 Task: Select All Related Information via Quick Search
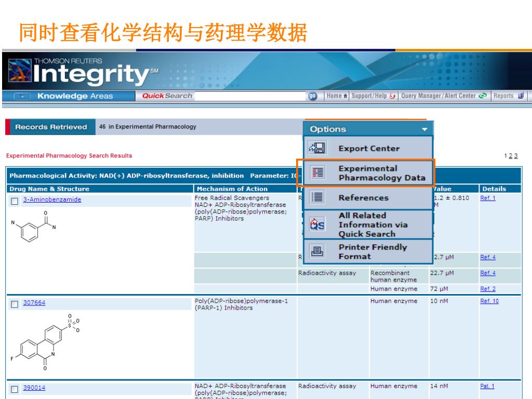368,224
